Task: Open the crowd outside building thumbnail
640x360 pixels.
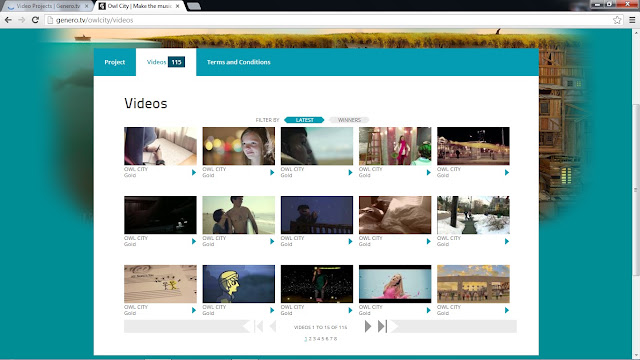Action: click(473, 284)
